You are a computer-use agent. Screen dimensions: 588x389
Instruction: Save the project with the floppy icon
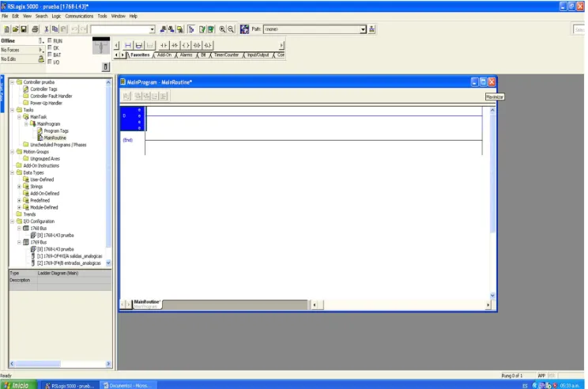coord(24,29)
